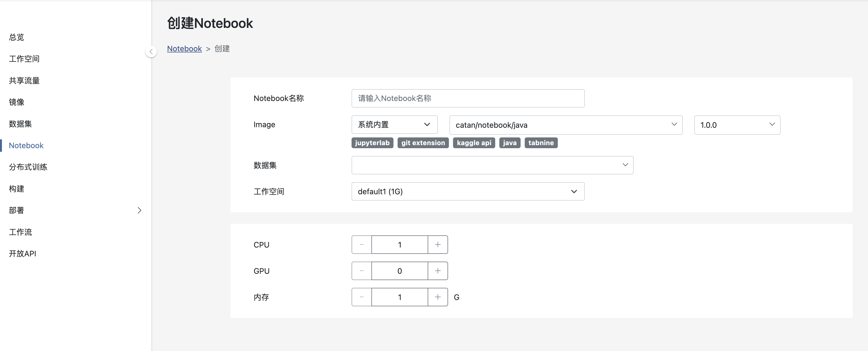
Task: Increase the GPU count with the plus button
Action: (x=437, y=271)
